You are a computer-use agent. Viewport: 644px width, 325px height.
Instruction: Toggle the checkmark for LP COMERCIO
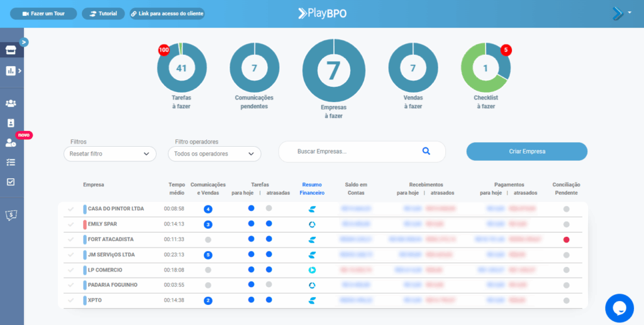71,270
